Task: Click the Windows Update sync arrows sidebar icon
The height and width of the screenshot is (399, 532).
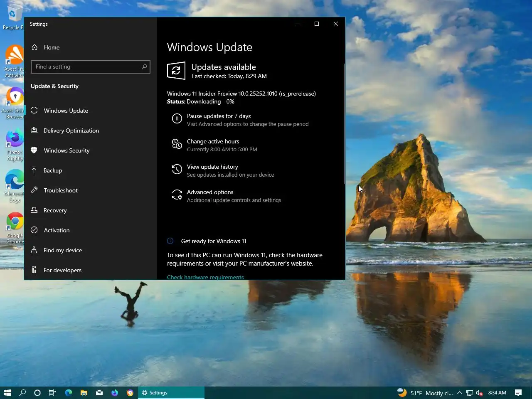Action: point(34,111)
